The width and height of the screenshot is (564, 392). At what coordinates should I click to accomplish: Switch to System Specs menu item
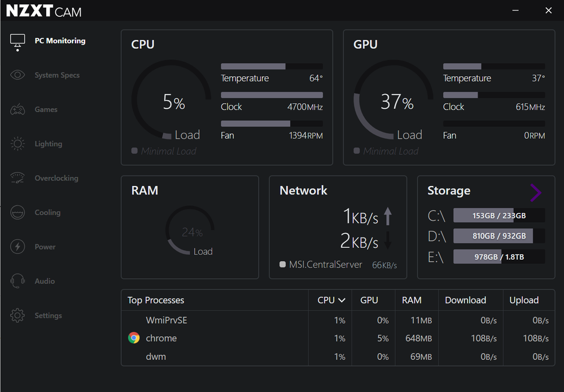tap(57, 75)
